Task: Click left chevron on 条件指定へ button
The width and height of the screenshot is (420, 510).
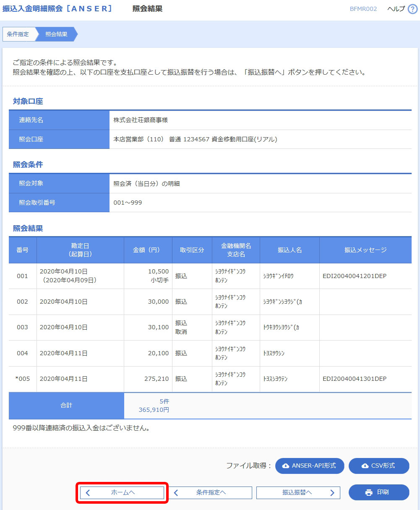Action: coord(176,493)
